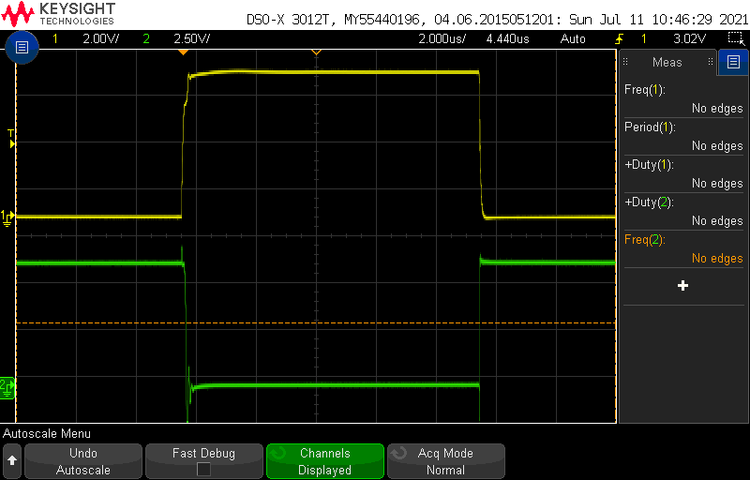Select the Freq(2) measurement entry

click(x=683, y=249)
